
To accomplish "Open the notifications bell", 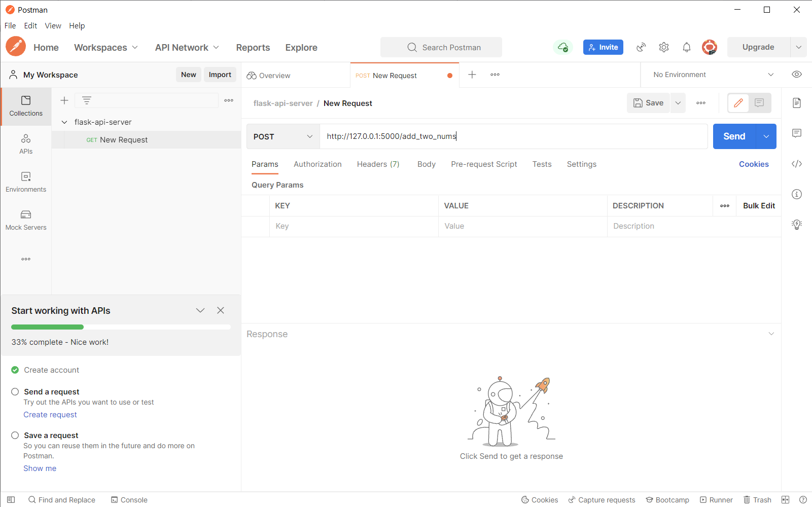I will tap(687, 47).
